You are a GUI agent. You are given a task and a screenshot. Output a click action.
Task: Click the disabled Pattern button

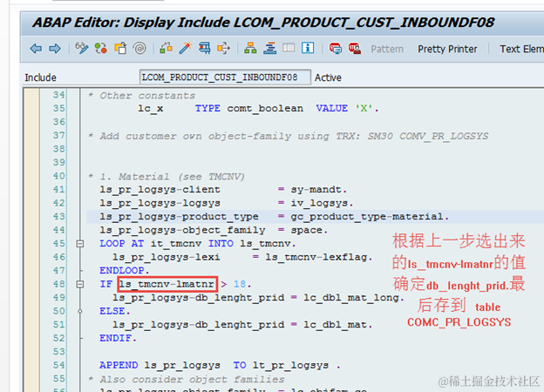(x=387, y=49)
